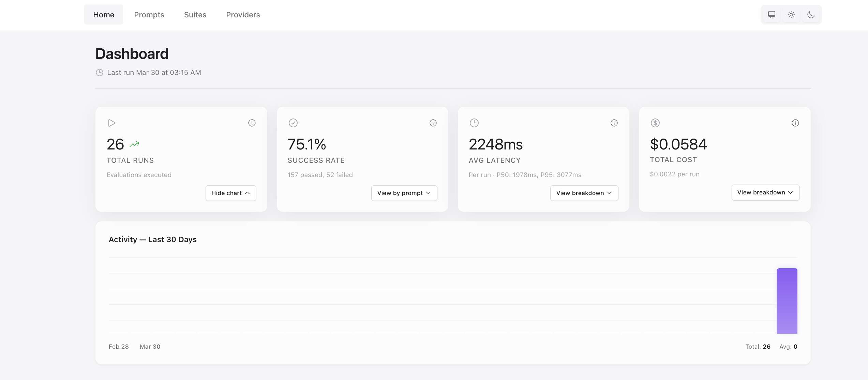Open the Avg Latency info tooltip icon
Viewport: 868px width, 380px height.
(x=614, y=123)
